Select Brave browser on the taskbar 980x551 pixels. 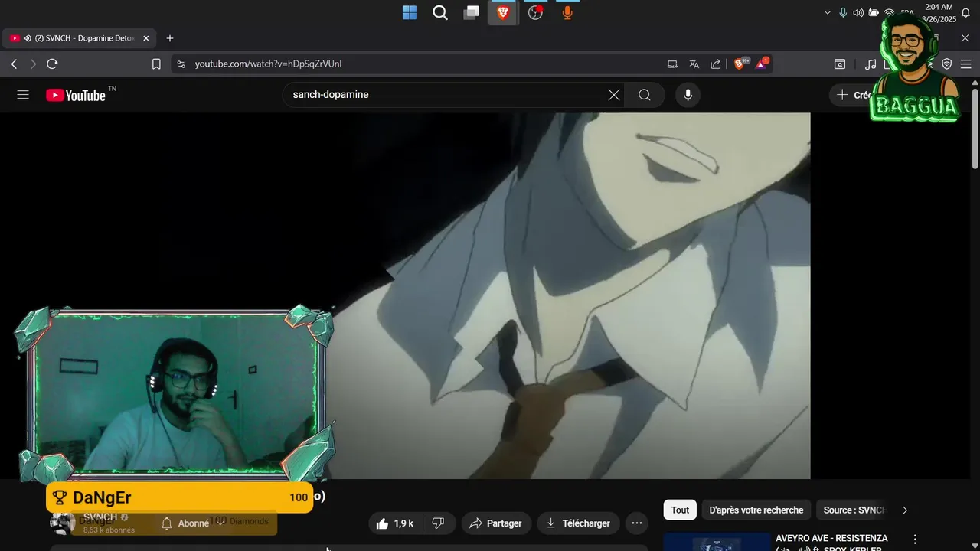(x=503, y=12)
